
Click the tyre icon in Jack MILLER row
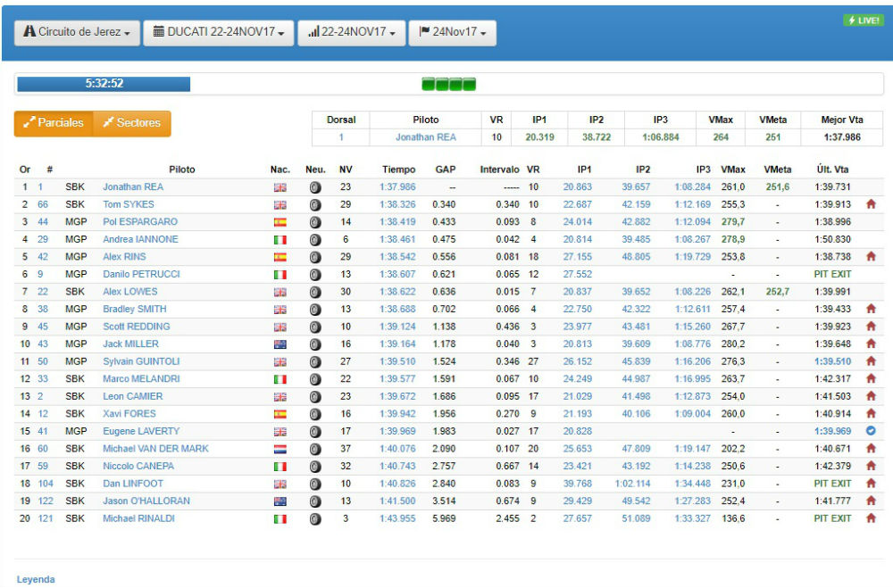(314, 344)
